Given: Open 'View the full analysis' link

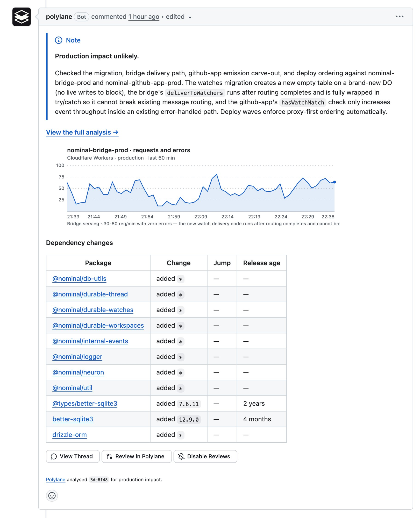Looking at the screenshot, I should click(82, 132).
